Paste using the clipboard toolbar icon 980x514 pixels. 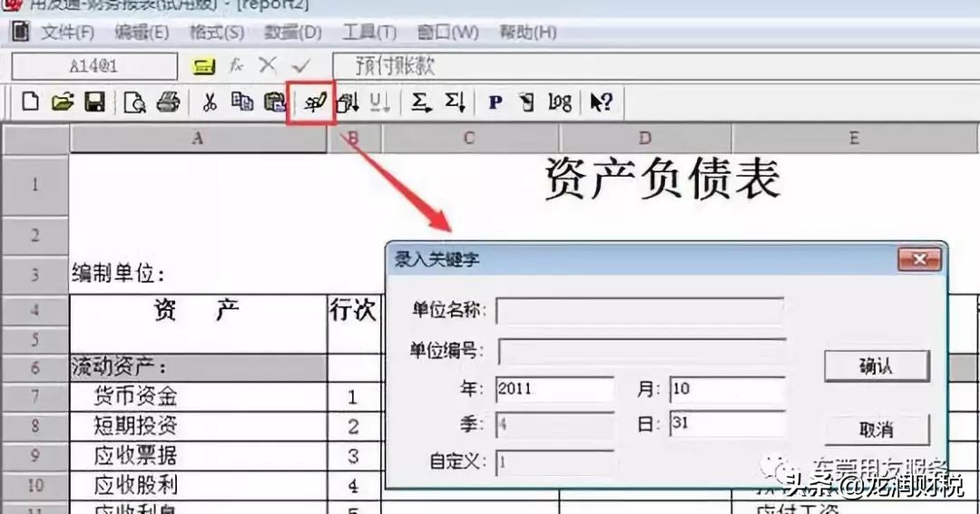click(x=274, y=102)
